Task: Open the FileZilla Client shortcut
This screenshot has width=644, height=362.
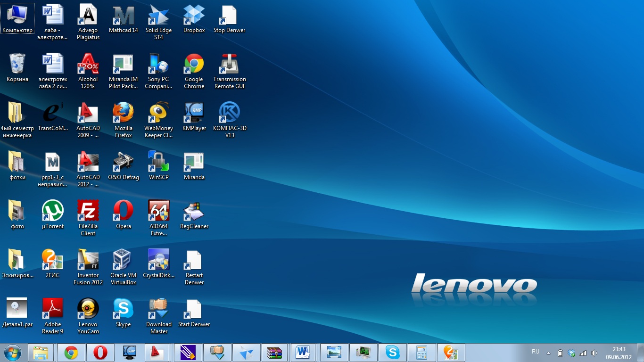Action: pyautogui.click(x=88, y=218)
